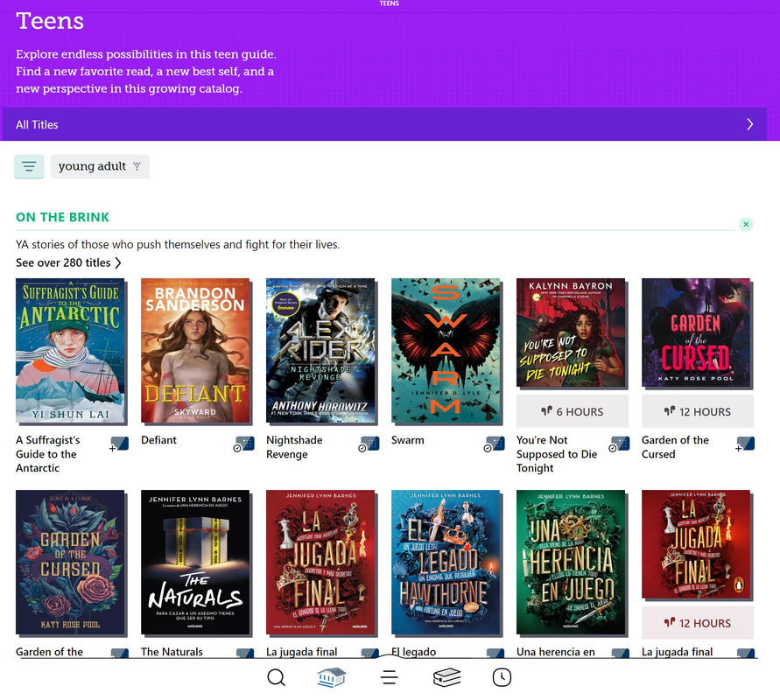Open La Jugada Final ebook cover

tap(320, 563)
